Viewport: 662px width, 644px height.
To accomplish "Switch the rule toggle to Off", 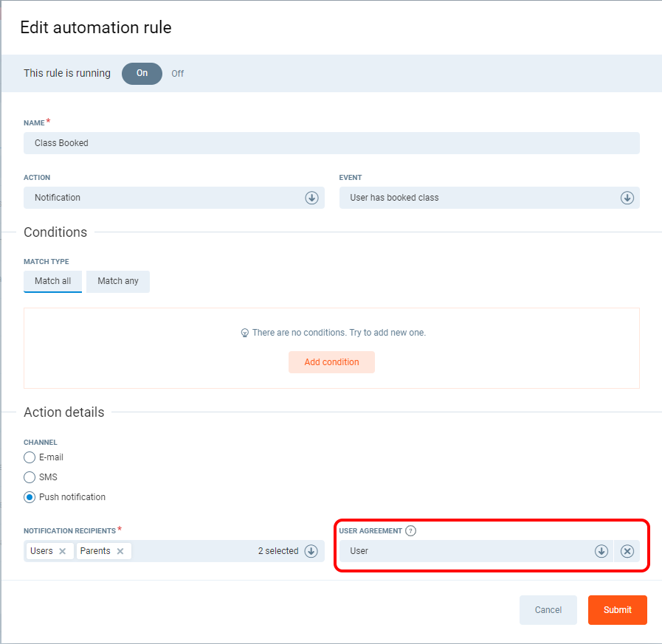I will (x=178, y=74).
